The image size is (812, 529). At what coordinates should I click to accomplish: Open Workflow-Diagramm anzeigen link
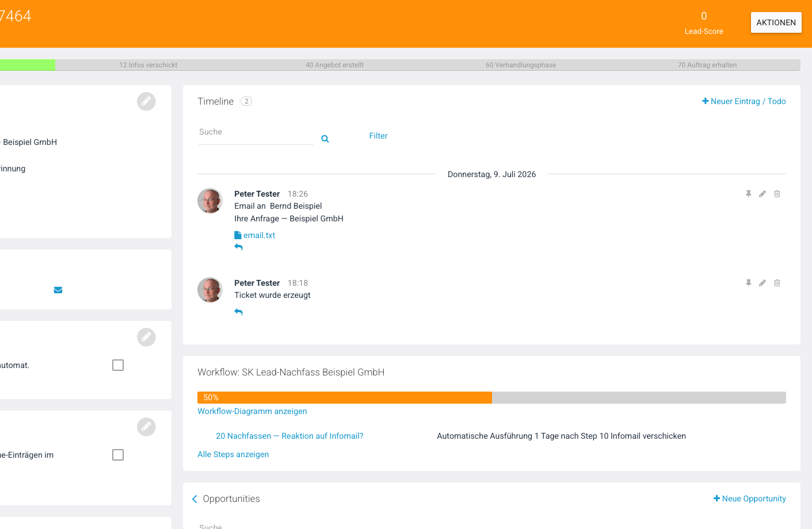pyautogui.click(x=252, y=411)
